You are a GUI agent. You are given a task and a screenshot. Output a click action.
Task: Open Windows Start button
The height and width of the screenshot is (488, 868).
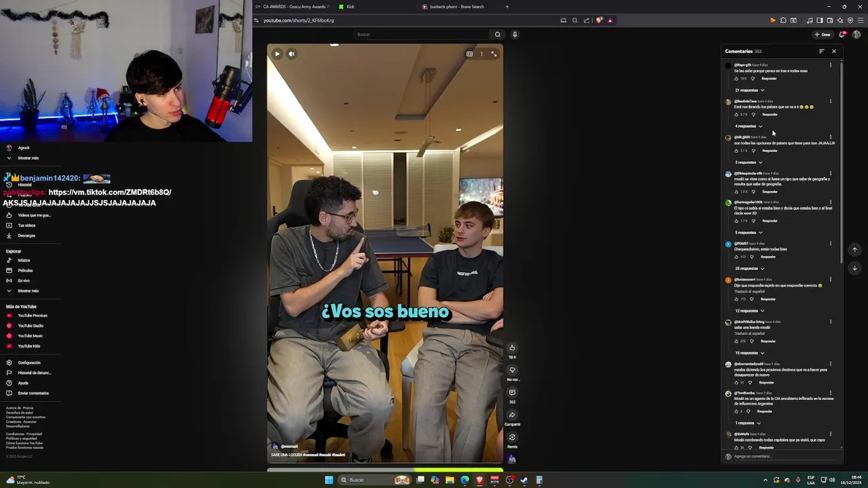tap(329, 480)
